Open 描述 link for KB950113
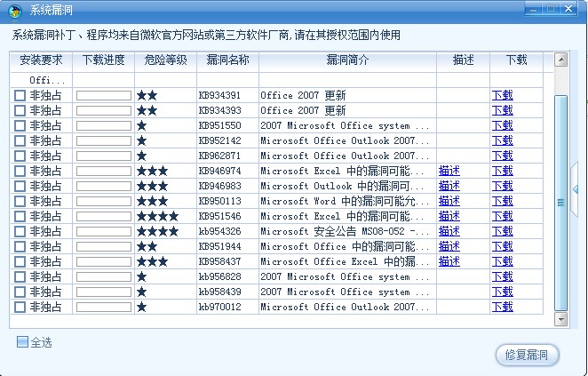The image size is (588, 376). [449, 201]
